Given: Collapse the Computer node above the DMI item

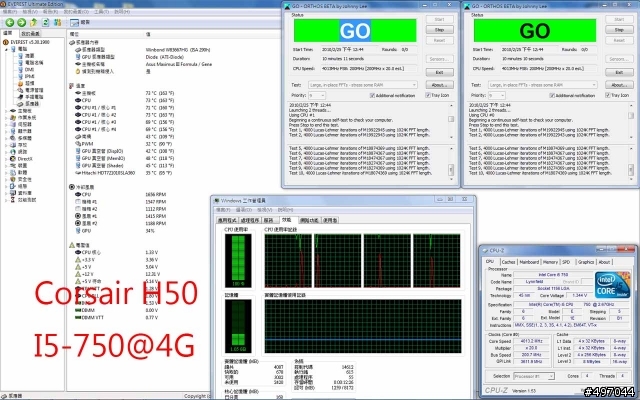Looking at the screenshot, I should [x=6, y=49].
